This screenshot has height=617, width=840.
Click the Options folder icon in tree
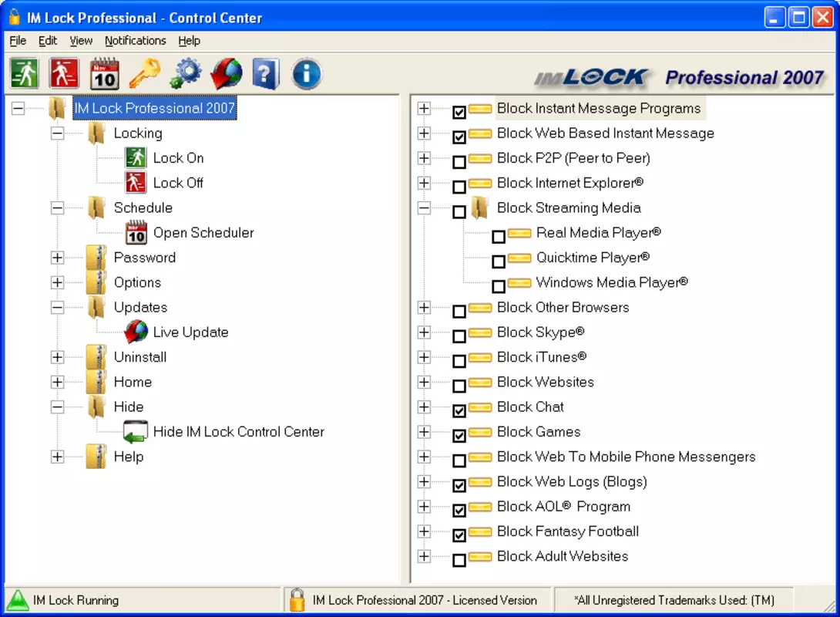pos(96,282)
